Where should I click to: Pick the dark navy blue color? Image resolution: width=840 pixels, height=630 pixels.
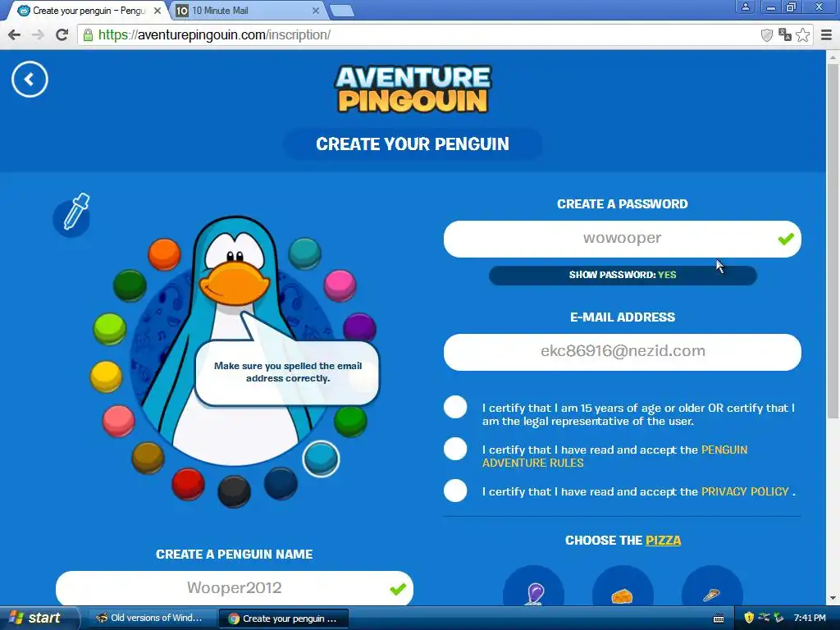281,483
